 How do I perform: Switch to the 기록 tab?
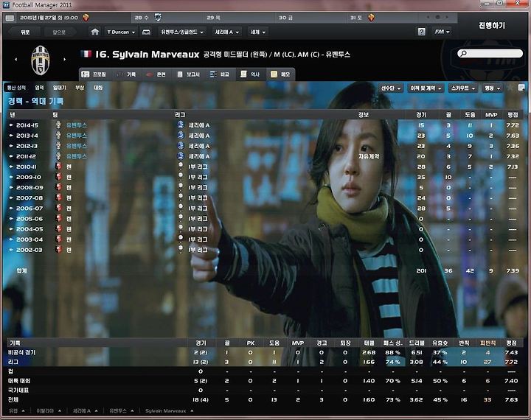click(x=127, y=74)
